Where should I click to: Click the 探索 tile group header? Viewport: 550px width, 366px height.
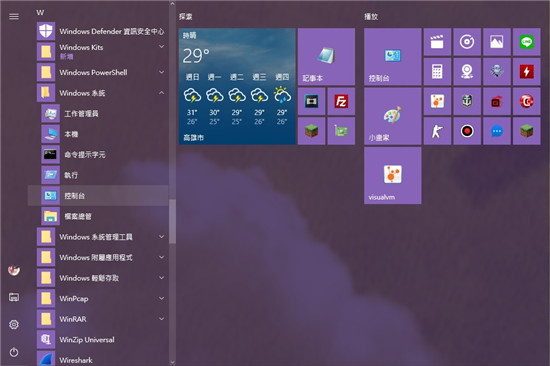(186, 16)
